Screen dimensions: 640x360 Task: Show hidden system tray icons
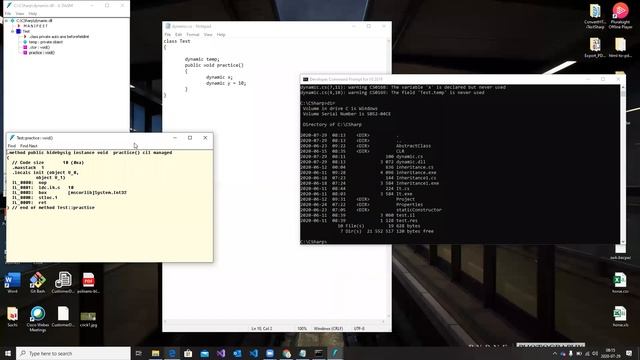[555, 353]
